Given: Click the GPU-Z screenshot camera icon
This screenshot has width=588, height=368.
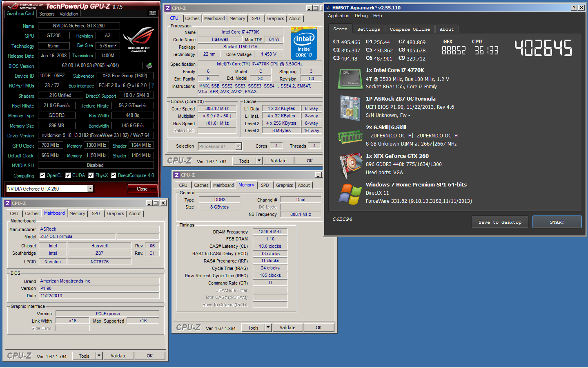Looking at the screenshot, I should (152, 13).
